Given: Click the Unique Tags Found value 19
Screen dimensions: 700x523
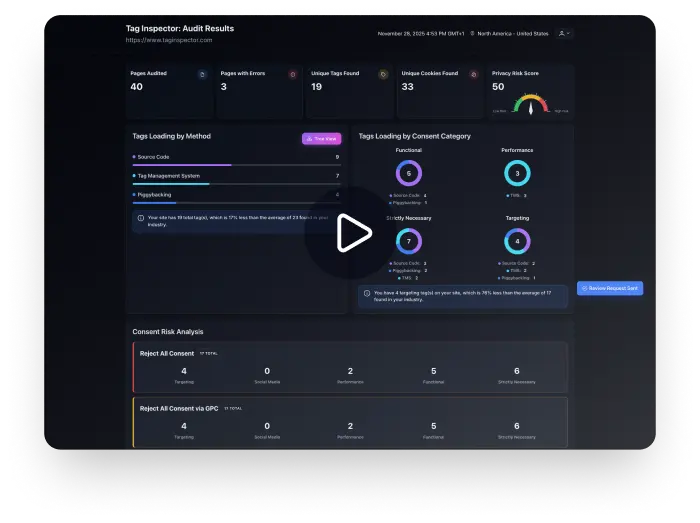Looking at the screenshot, I should 317,87.
